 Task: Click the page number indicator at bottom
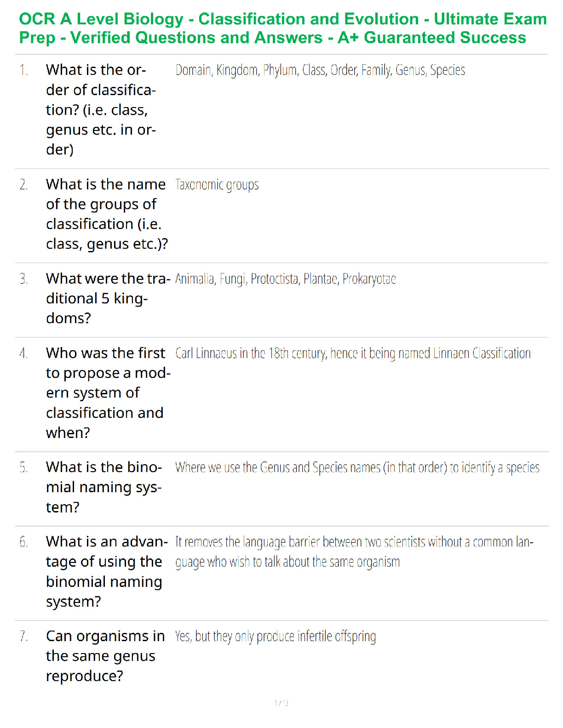tap(281, 703)
